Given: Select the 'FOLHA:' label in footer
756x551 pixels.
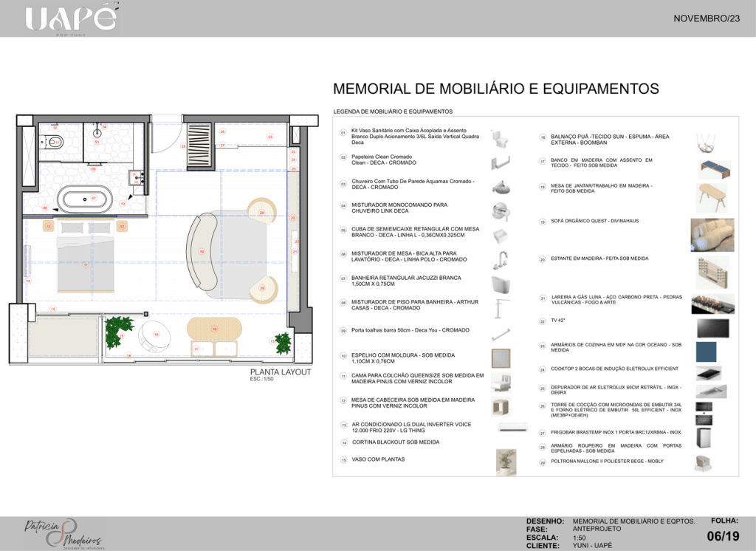Looking at the screenshot, I should (724, 521).
